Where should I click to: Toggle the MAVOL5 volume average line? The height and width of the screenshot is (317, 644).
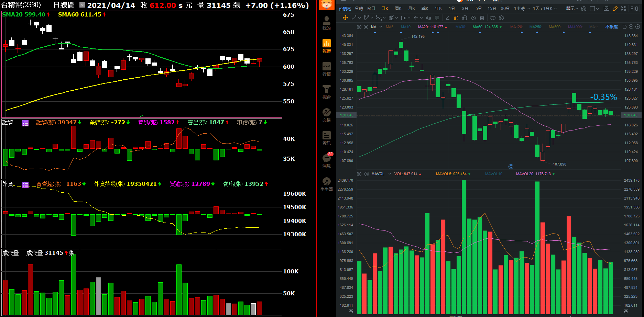point(453,174)
